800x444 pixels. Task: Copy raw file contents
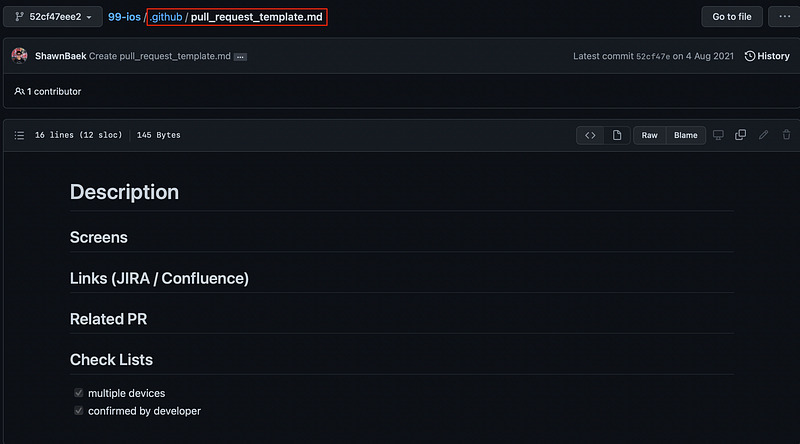click(741, 135)
